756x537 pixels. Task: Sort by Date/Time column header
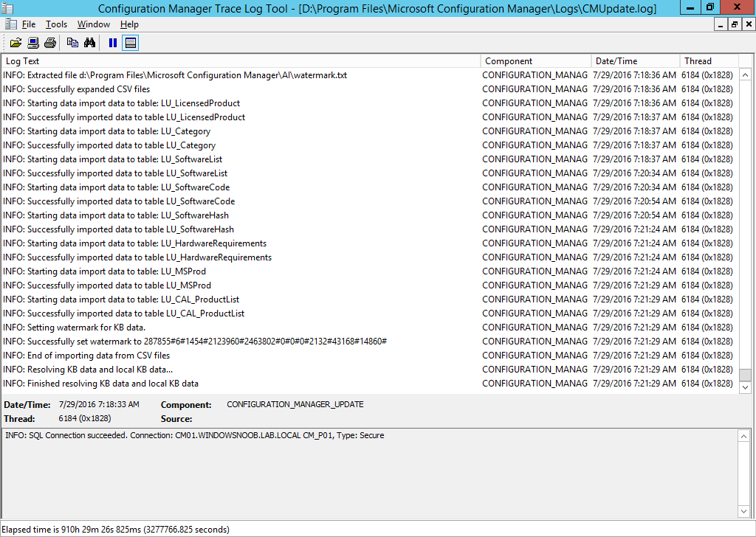click(636, 61)
